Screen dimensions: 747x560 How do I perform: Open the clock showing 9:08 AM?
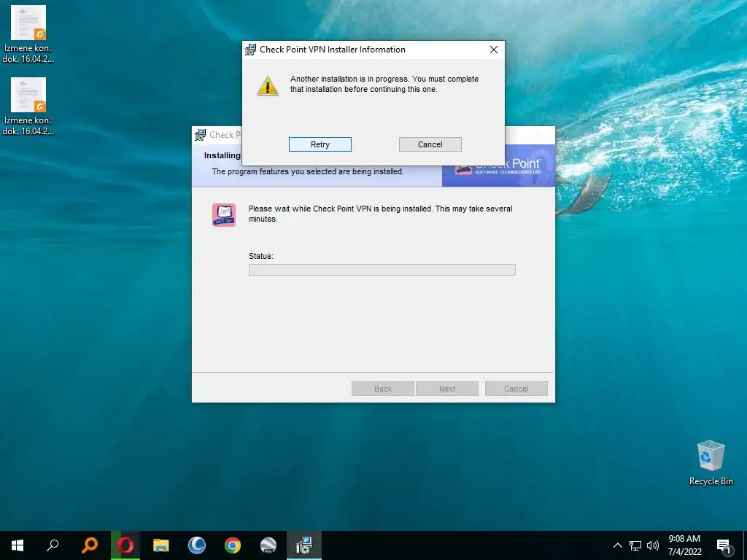[x=684, y=545]
